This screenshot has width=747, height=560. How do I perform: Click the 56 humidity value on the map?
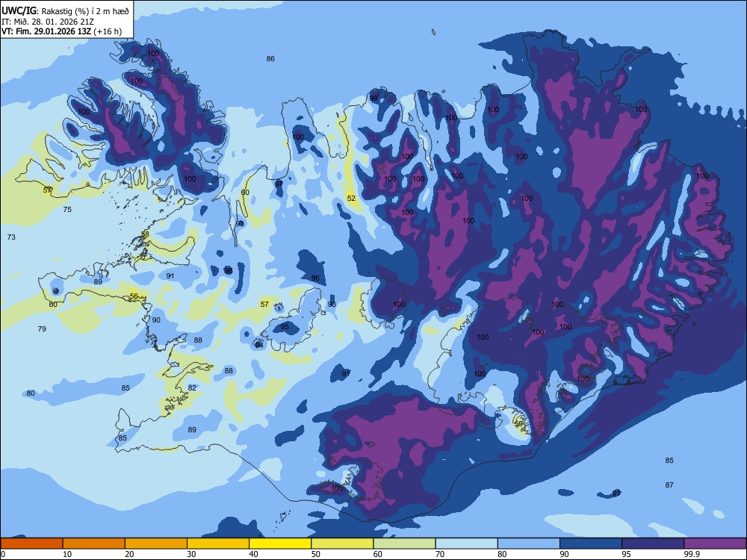click(134, 296)
